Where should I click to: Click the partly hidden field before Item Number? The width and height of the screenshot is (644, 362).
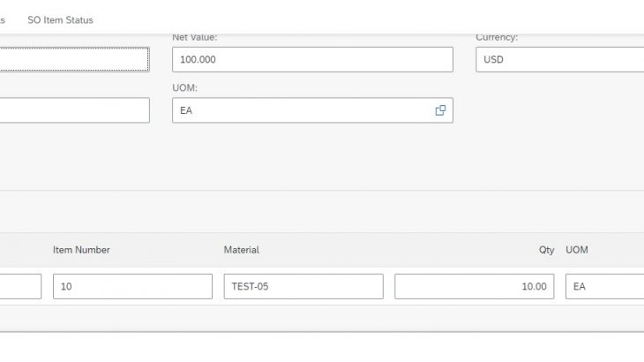(20, 286)
